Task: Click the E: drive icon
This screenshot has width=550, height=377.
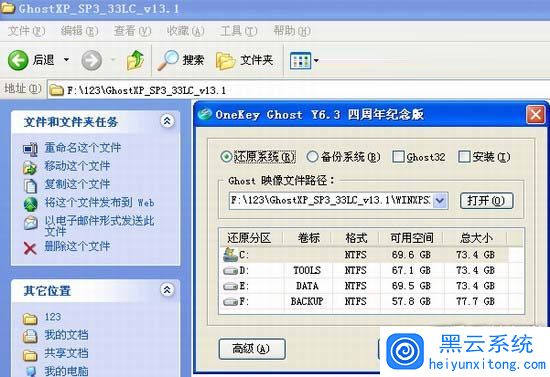Action: coord(230,287)
